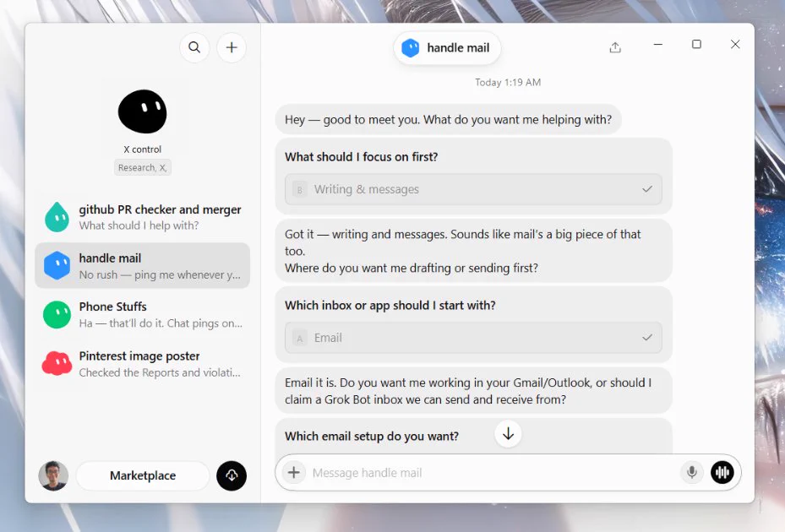Click 'Which inbox or app should I start with?'
The height and width of the screenshot is (532, 785).
390,306
